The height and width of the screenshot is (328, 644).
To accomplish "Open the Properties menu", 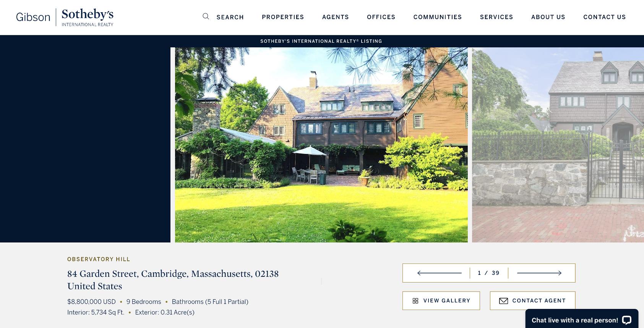I will pyautogui.click(x=283, y=17).
